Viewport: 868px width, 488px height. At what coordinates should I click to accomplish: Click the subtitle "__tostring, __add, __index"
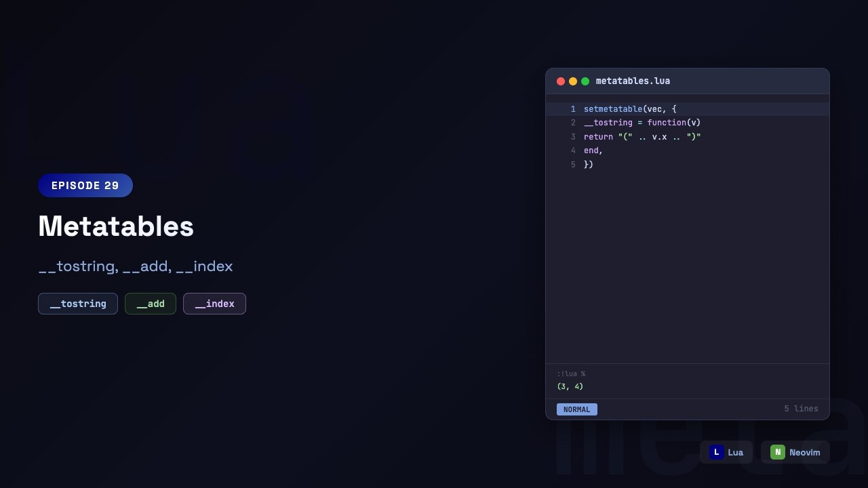click(136, 266)
